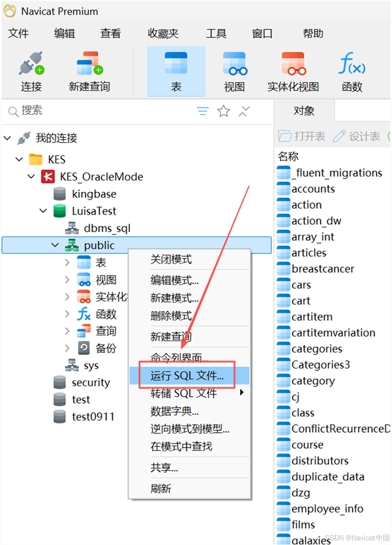Select the View (视图) toolbar icon
Image resolution: width=392 pixels, height=545 pixels.
(x=235, y=64)
